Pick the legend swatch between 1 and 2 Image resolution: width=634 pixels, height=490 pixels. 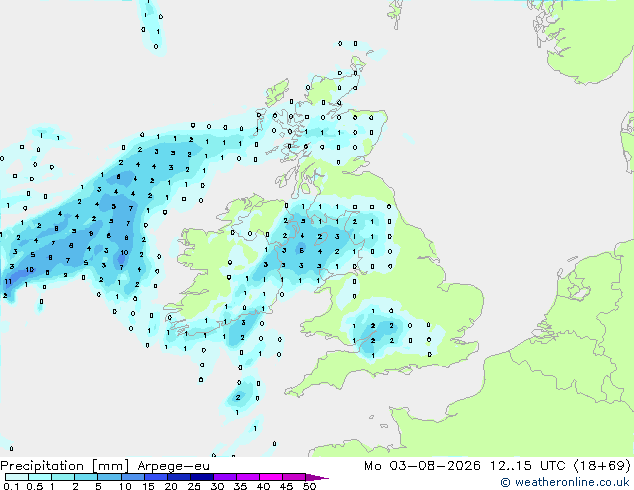pyautogui.click(x=63, y=477)
